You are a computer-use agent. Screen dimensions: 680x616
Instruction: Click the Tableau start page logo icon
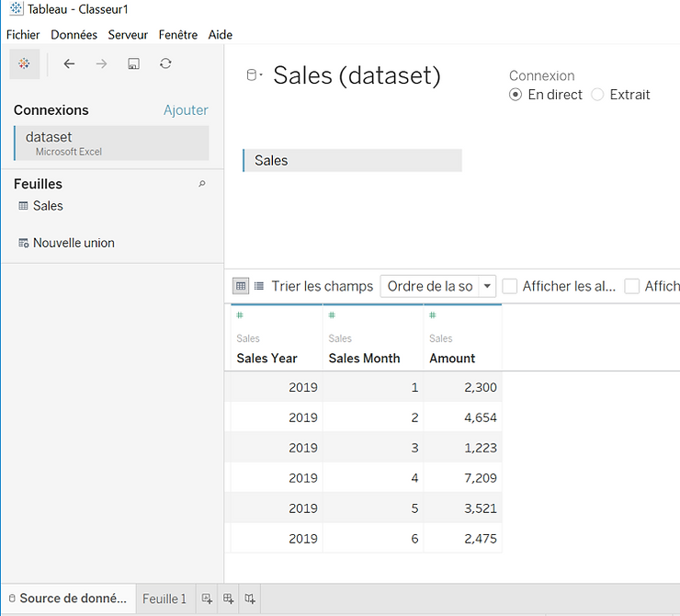24,63
